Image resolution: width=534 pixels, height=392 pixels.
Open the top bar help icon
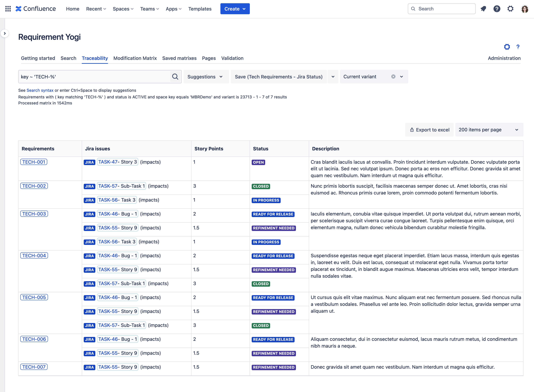pyautogui.click(x=497, y=9)
